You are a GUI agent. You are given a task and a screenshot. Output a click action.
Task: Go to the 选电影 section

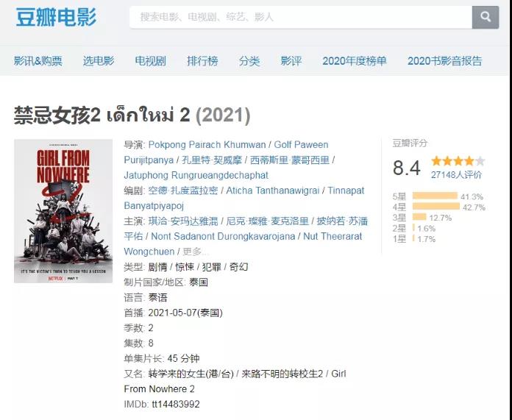pos(99,61)
